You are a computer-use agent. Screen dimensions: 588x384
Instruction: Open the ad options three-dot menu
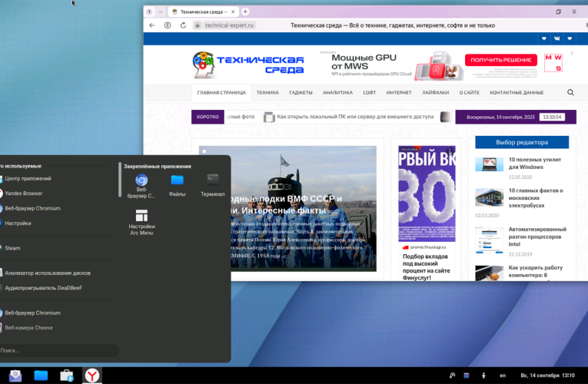pos(572,53)
